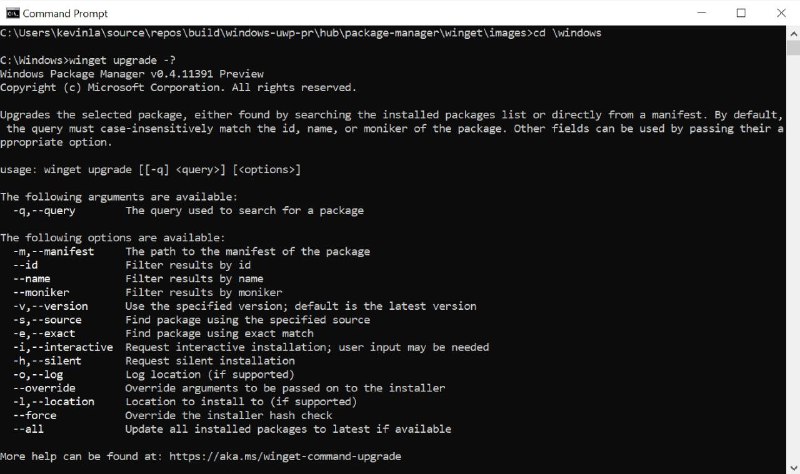
Task: Click the vertical scrollbar thumb
Action: pos(793,48)
